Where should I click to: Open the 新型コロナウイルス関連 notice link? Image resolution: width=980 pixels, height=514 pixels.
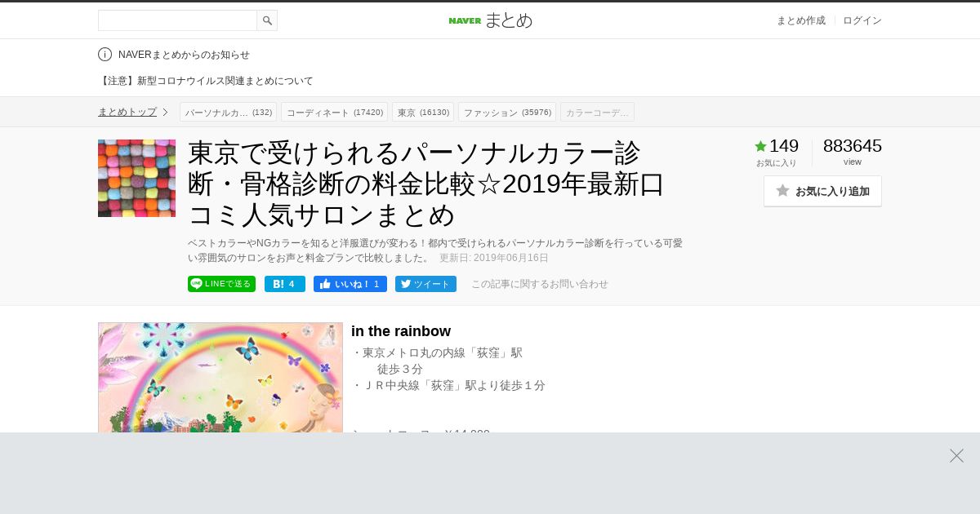coord(206,81)
